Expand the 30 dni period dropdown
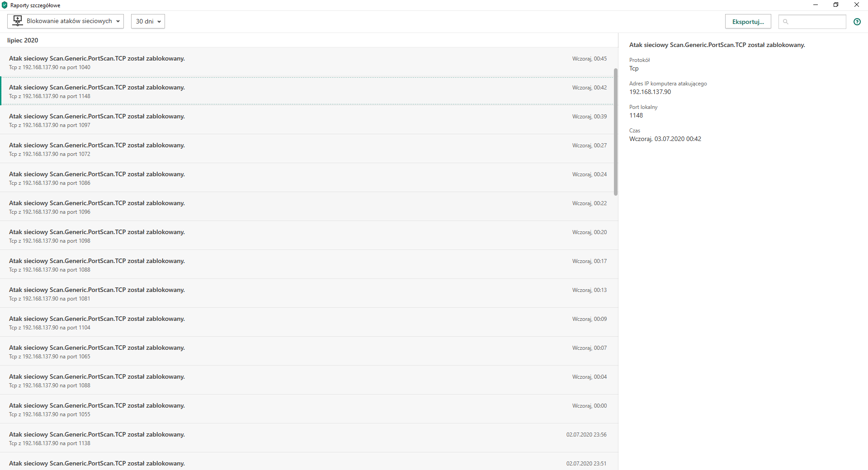Viewport: 868px width, 470px height. click(148, 21)
